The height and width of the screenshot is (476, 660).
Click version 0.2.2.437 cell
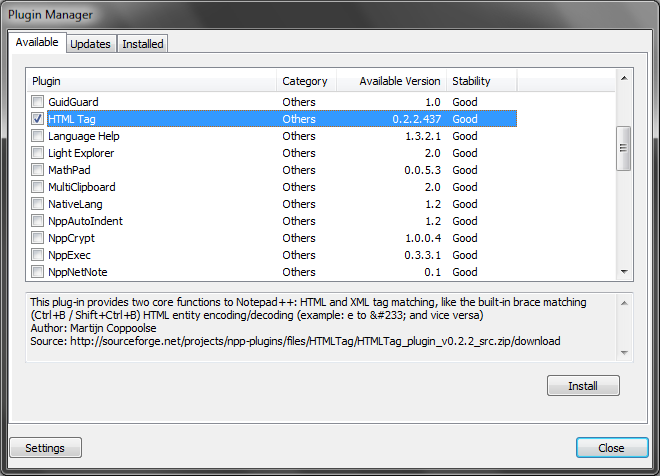(417, 119)
